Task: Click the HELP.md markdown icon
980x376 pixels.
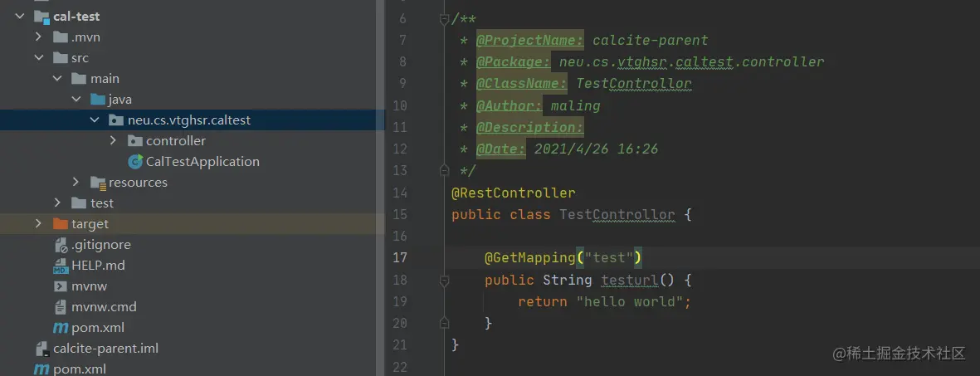Action: [61, 266]
